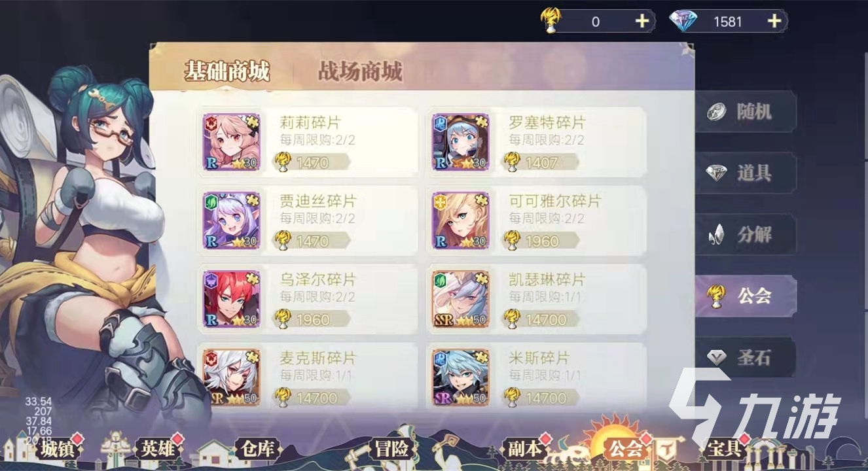This screenshot has width=868, height=471.
Task: Open 仓库 from bottom navigation
Action: [x=257, y=449]
